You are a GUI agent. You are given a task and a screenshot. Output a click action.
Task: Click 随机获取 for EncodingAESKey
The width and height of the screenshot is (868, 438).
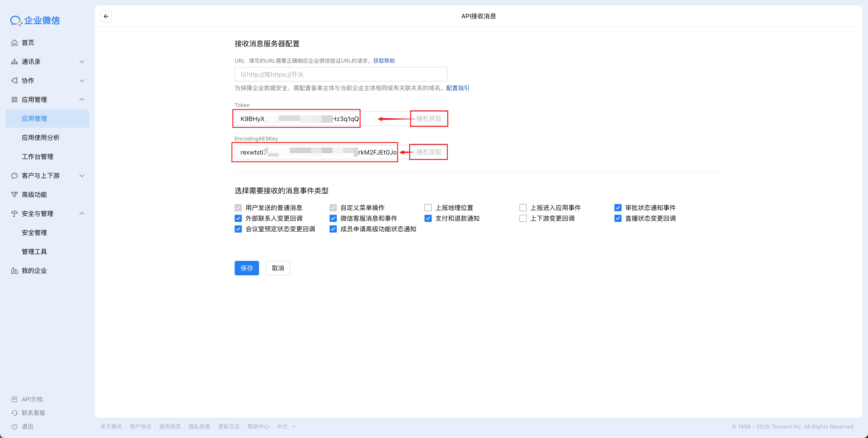click(429, 152)
